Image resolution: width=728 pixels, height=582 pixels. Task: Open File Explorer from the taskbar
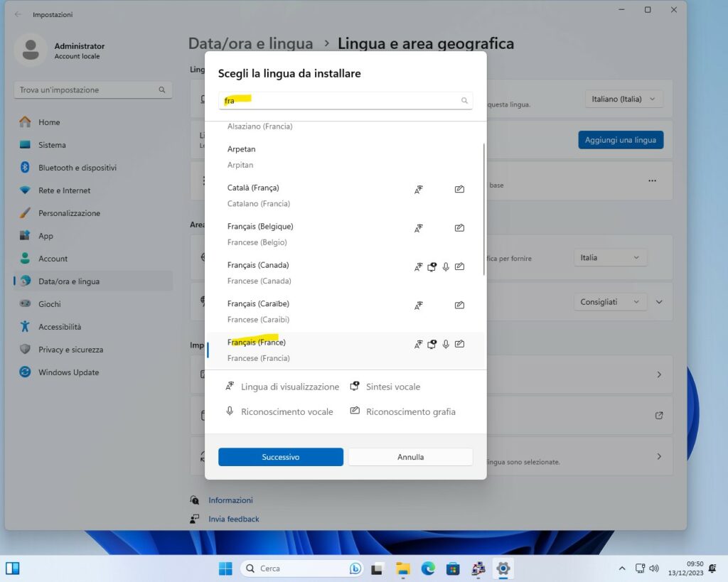coord(403,568)
